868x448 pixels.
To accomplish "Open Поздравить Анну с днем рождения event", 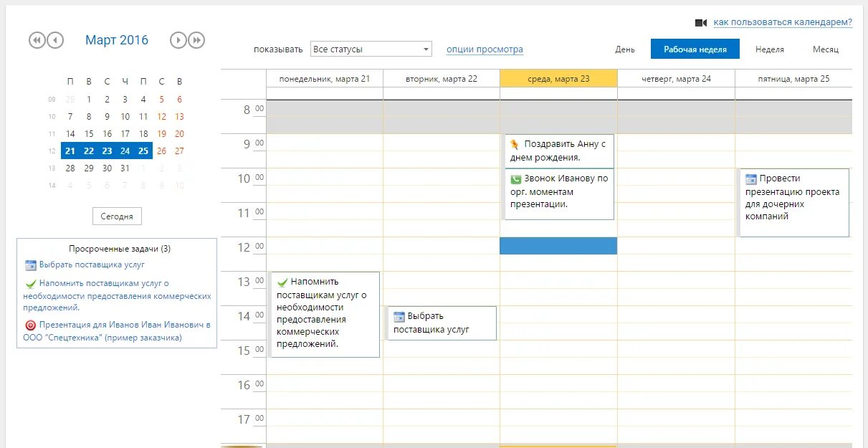I will click(559, 151).
